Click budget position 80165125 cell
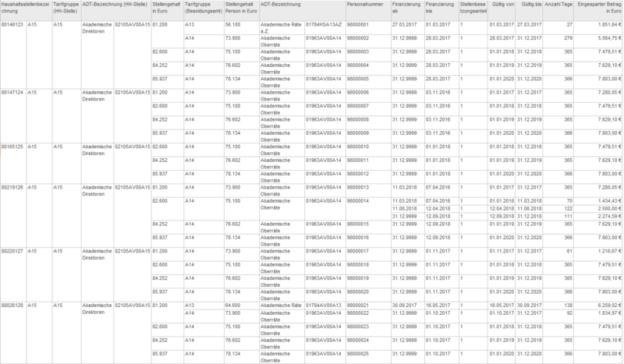Viewport: 624px width, 364px height. [x=12, y=146]
